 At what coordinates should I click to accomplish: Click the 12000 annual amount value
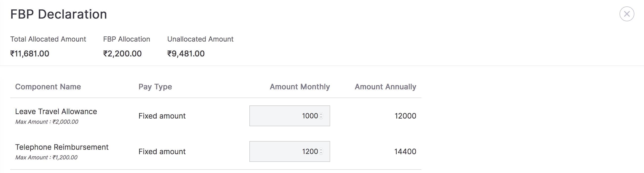pyautogui.click(x=405, y=116)
